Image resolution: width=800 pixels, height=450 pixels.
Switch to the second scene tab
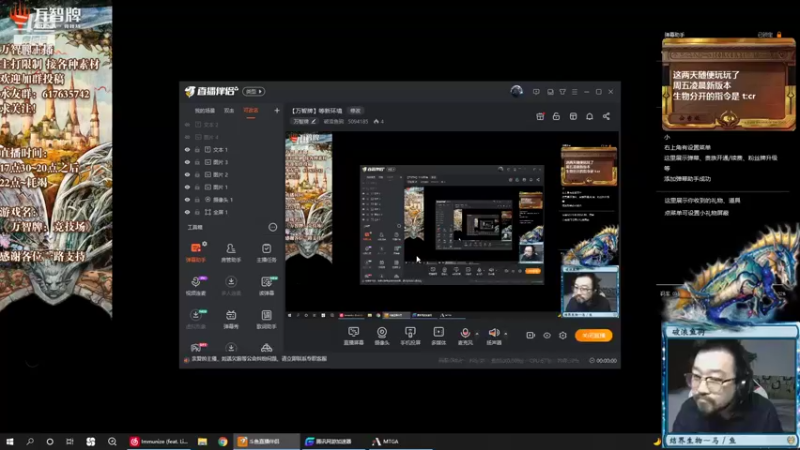click(x=229, y=111)
